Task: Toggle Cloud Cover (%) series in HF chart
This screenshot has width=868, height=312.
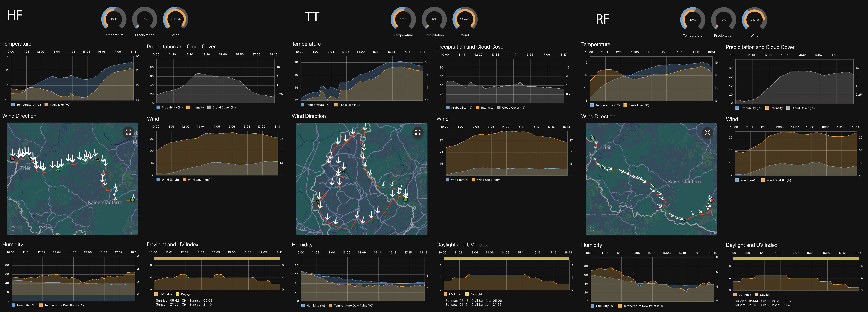Action: (x=221, y=108)
